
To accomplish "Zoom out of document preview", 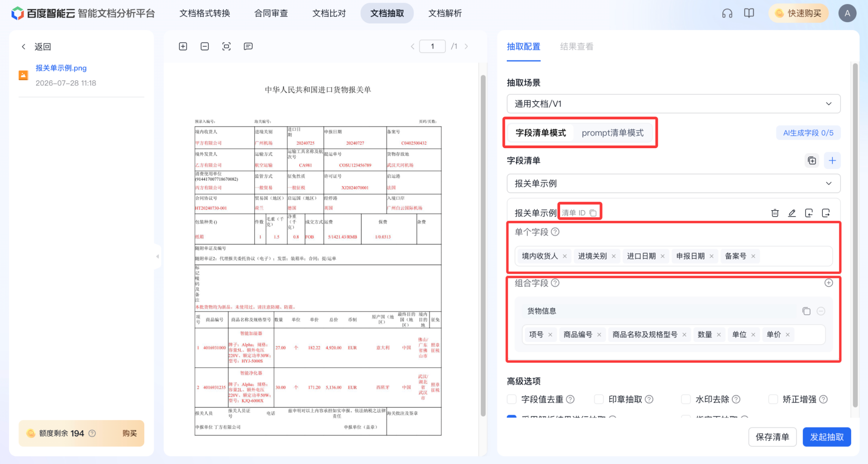I will tap(205, 47).
